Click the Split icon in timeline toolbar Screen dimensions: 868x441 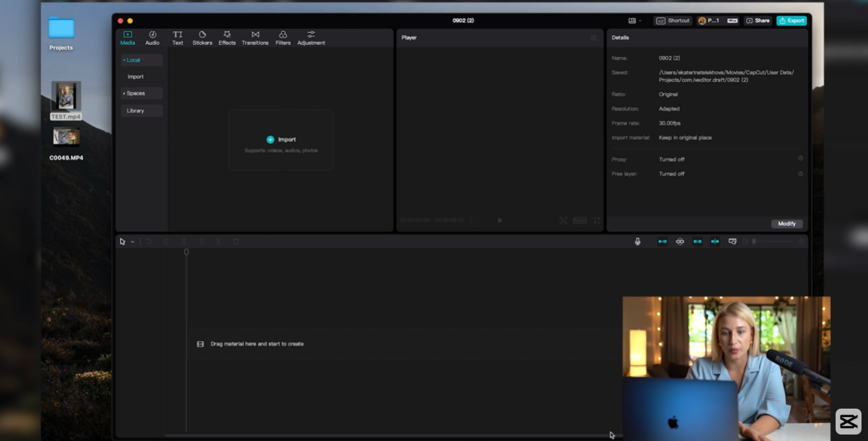[184, 242]
